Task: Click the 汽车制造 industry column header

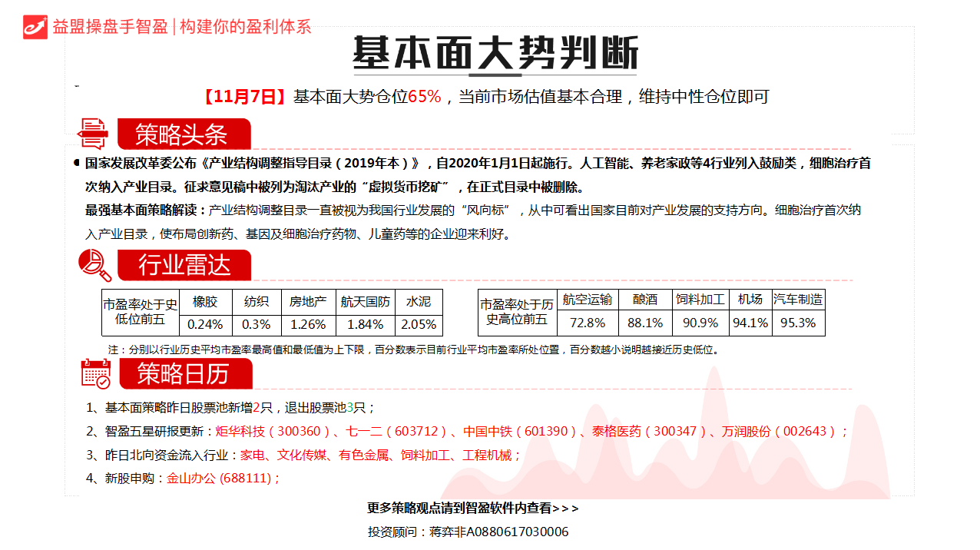Action: tap(799, 300)
